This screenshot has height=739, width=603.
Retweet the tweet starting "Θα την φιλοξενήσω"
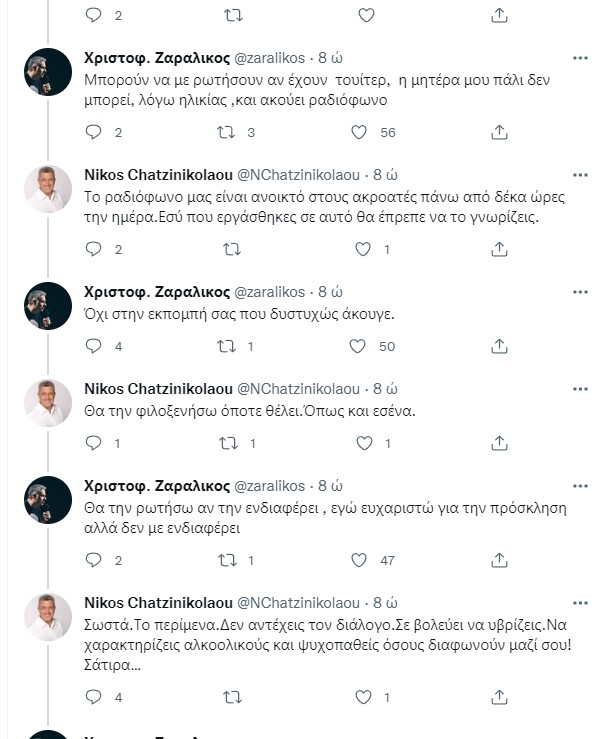[226, 443]
